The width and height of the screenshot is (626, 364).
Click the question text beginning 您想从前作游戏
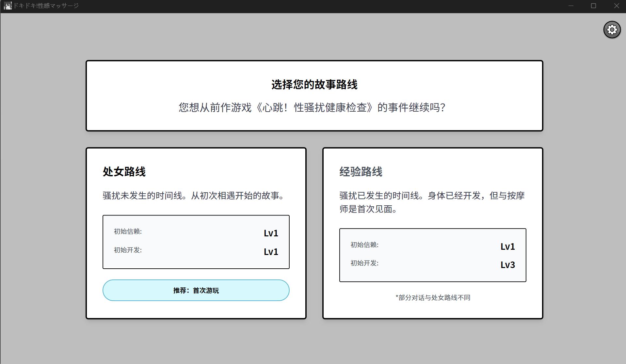click(312, 107)
